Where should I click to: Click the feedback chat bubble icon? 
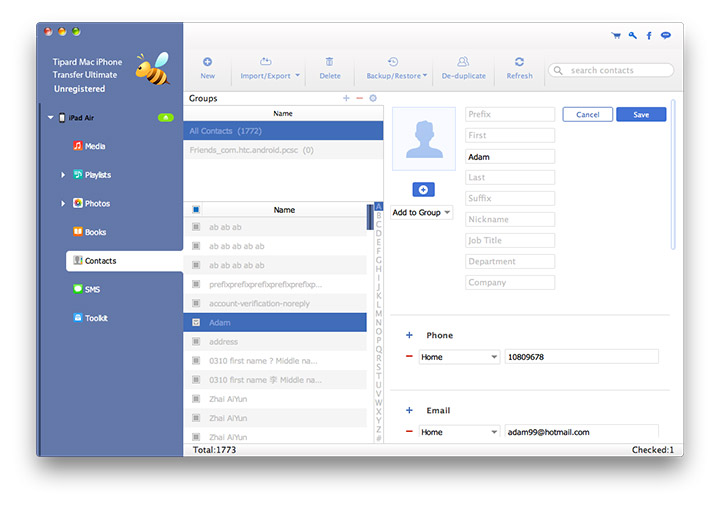click(665, 35)
